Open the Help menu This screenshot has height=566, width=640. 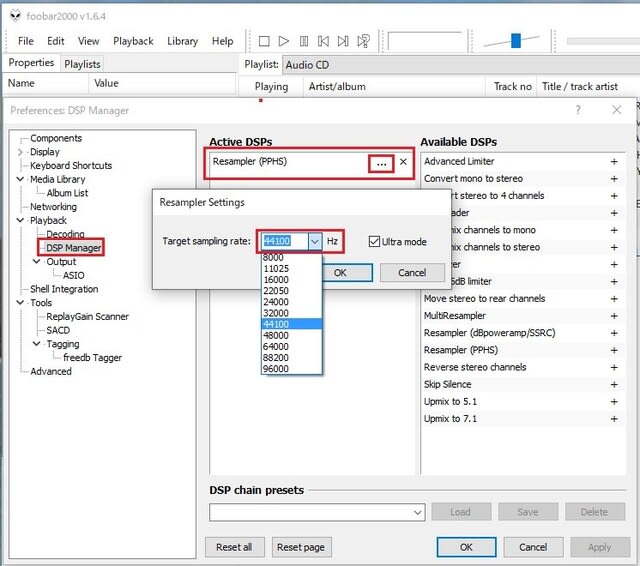tap(222, 41)
